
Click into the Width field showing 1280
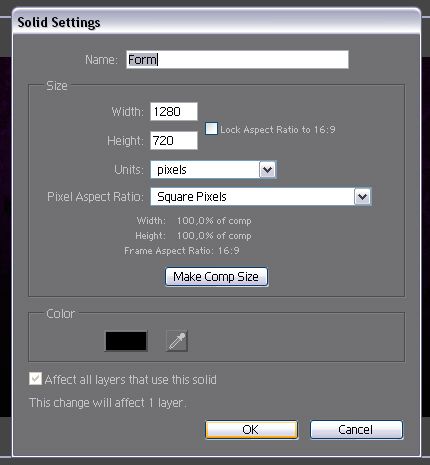click(x=174, y=111)
